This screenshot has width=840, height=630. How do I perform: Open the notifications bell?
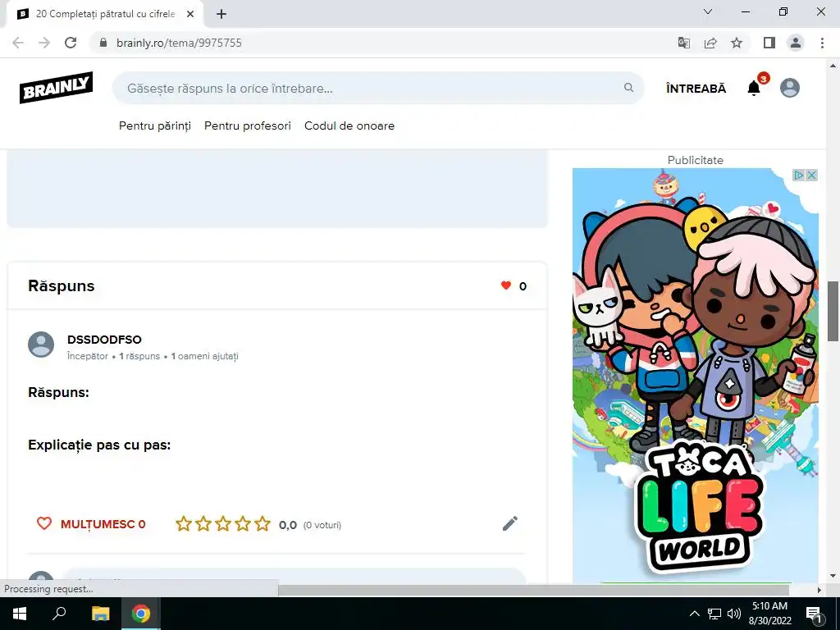click(754, 88)
